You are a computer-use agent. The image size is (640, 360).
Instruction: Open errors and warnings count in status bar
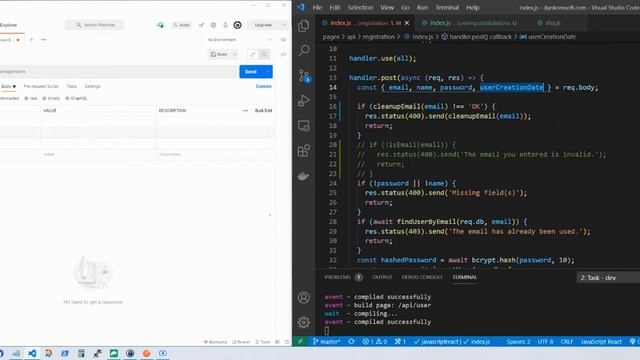374,341
